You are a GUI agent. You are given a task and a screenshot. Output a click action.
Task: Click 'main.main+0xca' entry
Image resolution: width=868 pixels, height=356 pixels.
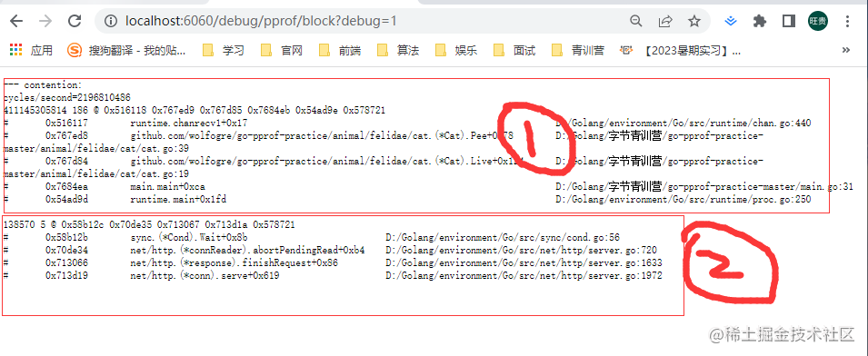(x=168, y=187)
